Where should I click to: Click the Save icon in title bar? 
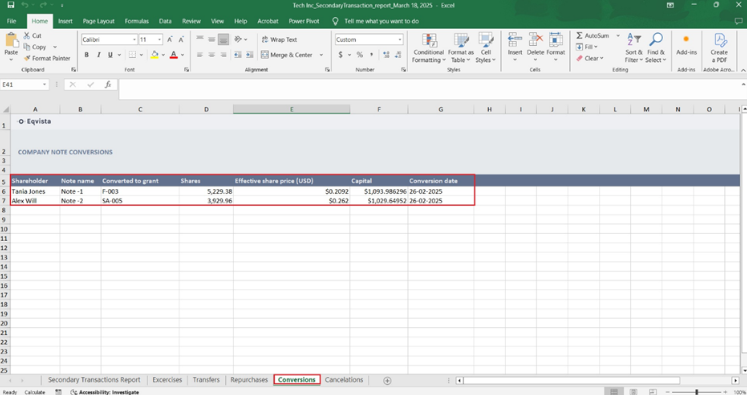point(10,5)
